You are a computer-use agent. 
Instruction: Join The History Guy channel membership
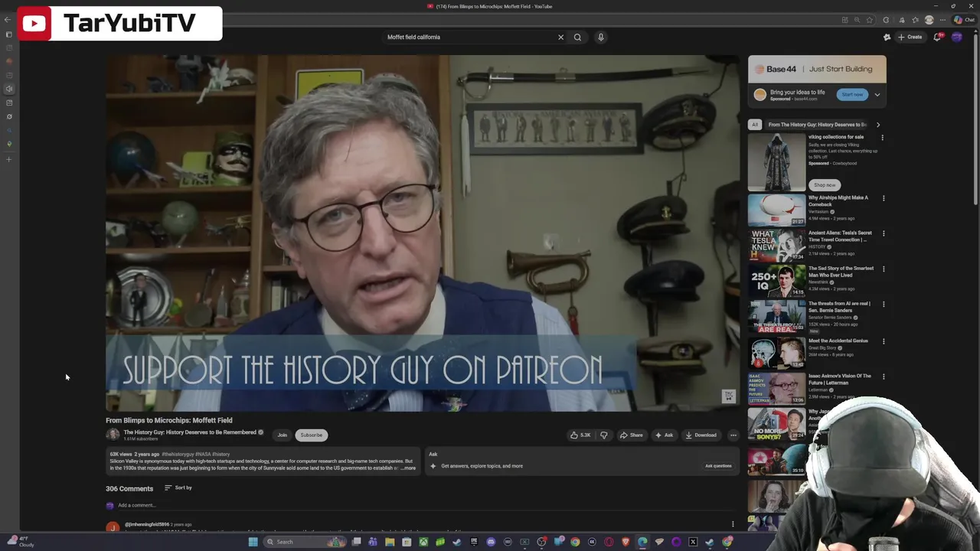coord(282,435)
